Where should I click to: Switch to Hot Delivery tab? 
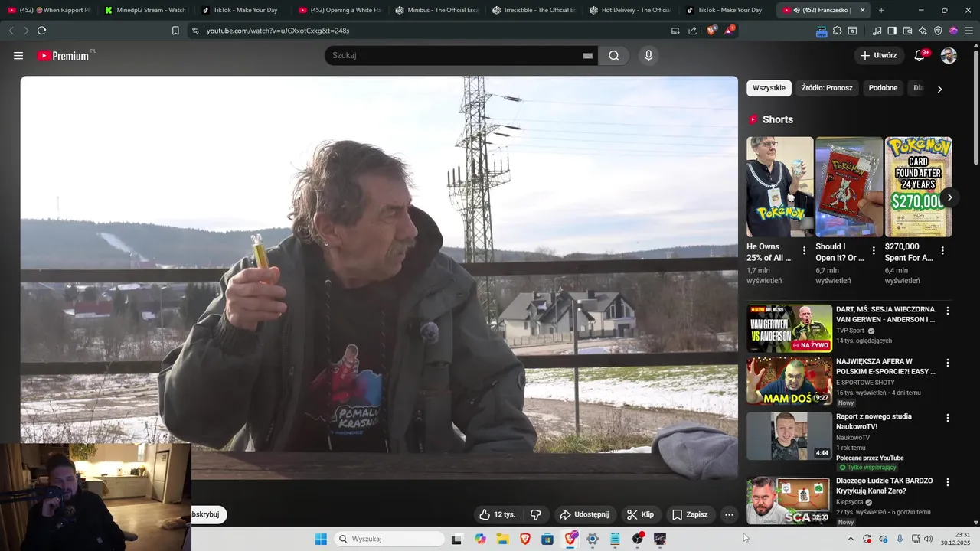coord(630,10)
